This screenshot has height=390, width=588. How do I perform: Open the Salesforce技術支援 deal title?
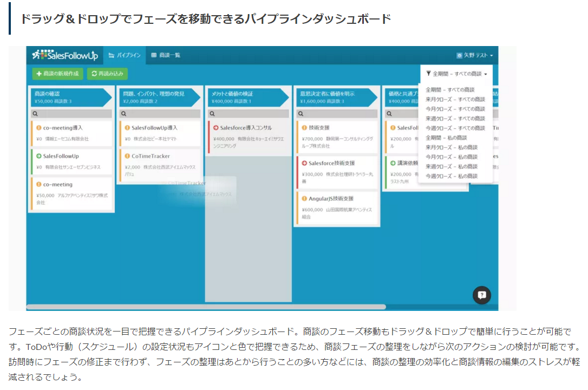(331, 163)
